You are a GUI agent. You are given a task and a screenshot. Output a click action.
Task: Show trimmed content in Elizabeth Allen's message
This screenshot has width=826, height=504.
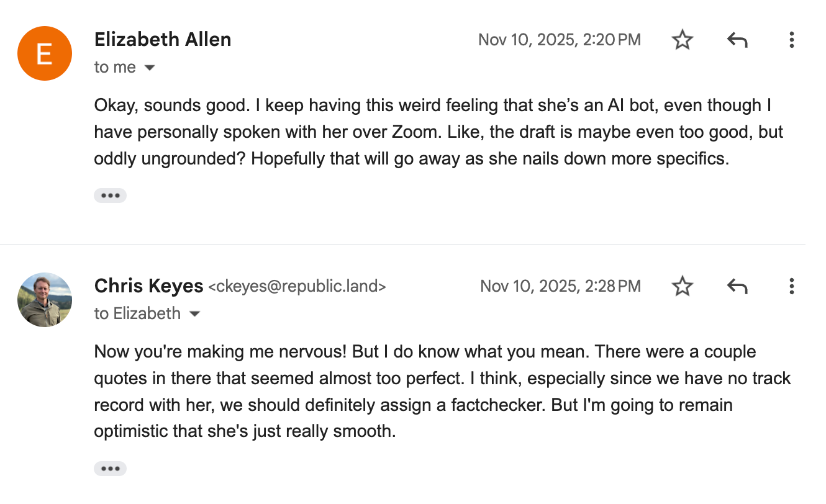110,196
